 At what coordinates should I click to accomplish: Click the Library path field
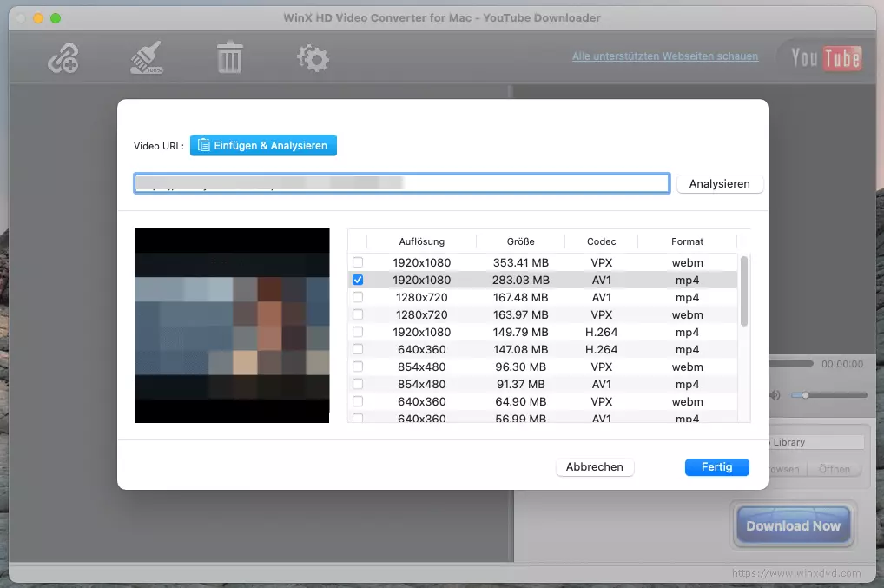click(x=816, y=442)
